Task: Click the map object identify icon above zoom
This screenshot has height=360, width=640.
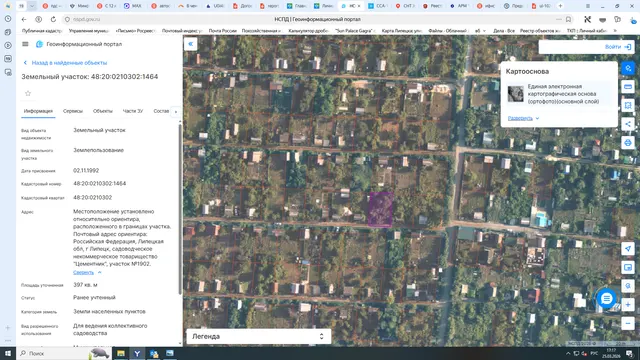Action: point(628,286)
